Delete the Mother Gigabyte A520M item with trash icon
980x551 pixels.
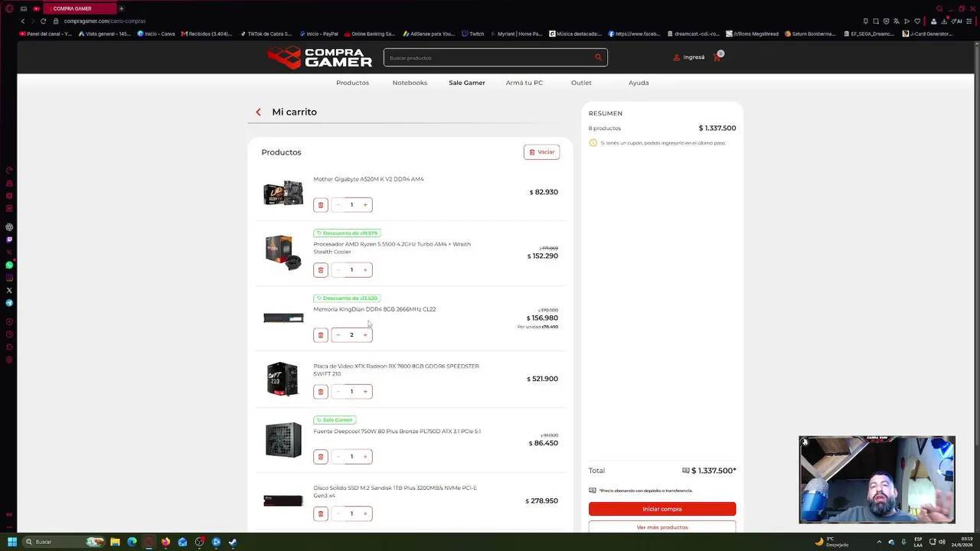point(321,205)
